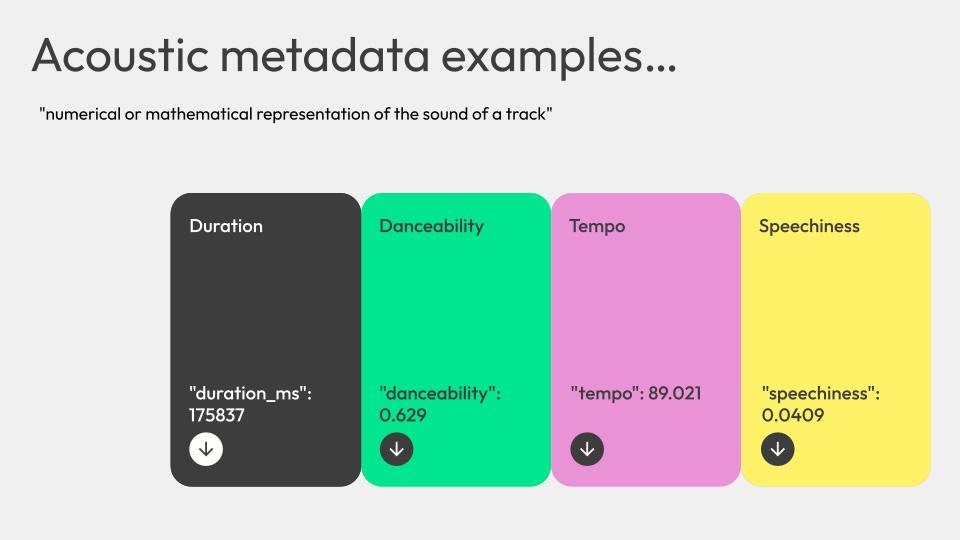960x540 pixels.
Task: Expand the Tempo card with its arrow
Action: click(x=587, y=449)
